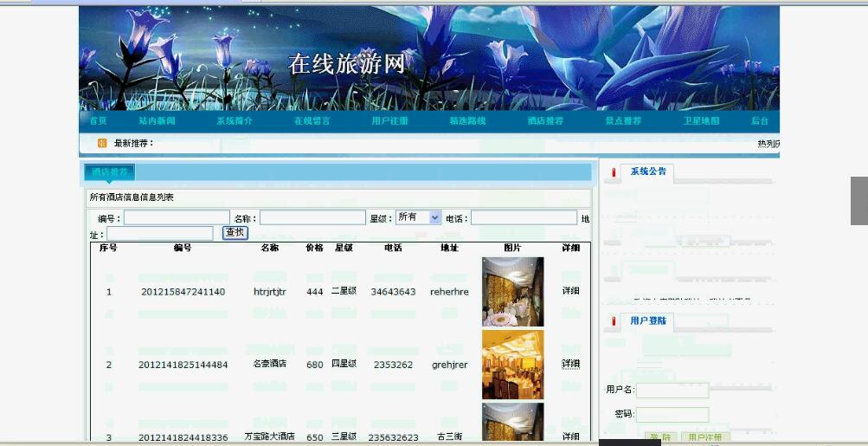Click the phone number 34643643
Screen dimensions: 868x446
[393, 292]
